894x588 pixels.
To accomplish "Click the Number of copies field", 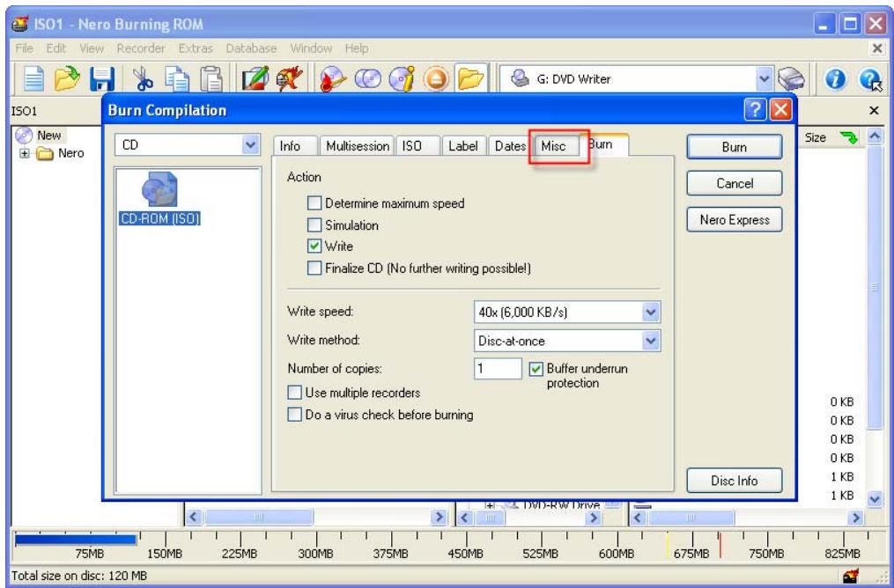I will pyautogui.click(x=498, y=369).
